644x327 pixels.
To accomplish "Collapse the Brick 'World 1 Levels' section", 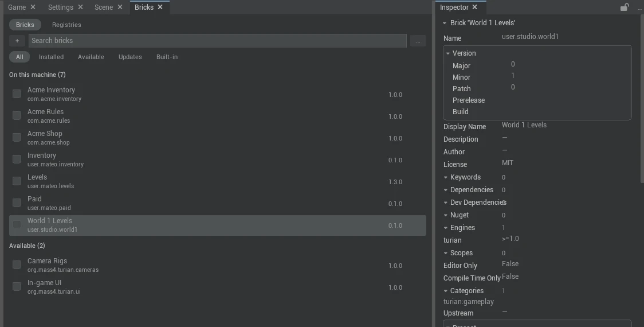I will pyautogui.click(x=445, y=23).
